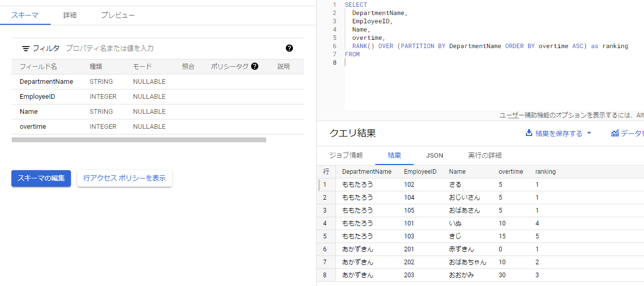Click the おじいさん name cell

464,198
